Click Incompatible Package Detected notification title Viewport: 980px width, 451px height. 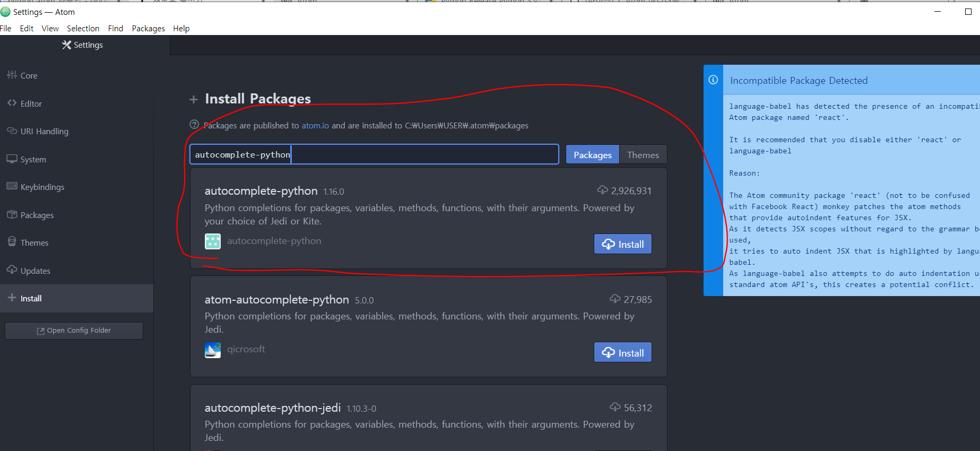(799, 81)
